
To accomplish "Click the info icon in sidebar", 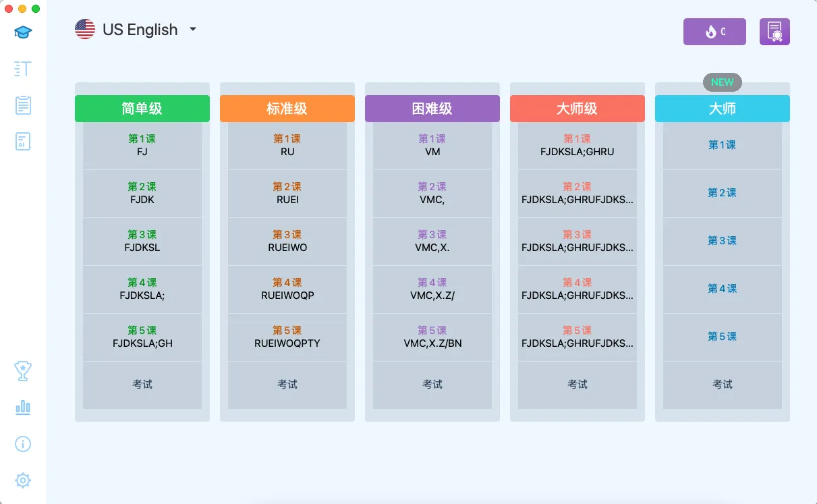I will [23, 443].
